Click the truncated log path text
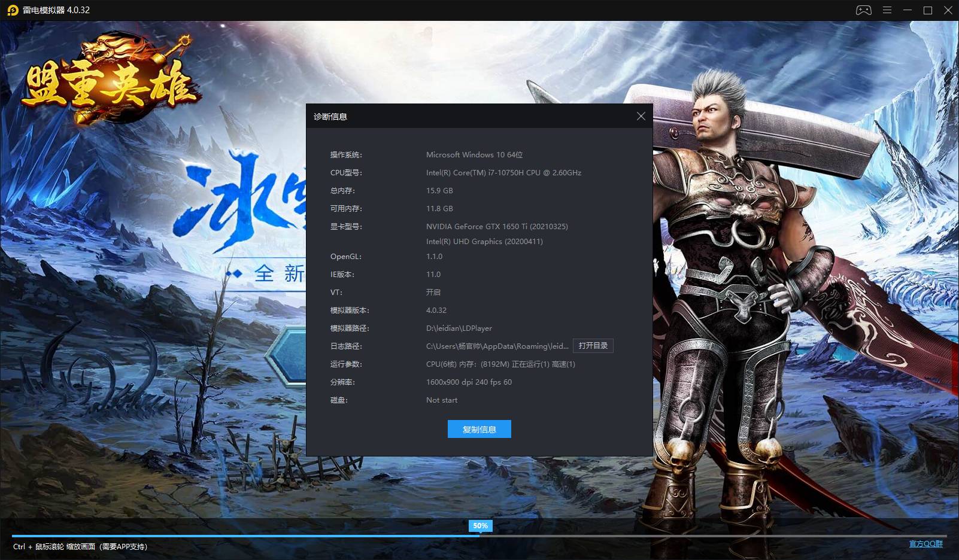 [x=497, y=346]
